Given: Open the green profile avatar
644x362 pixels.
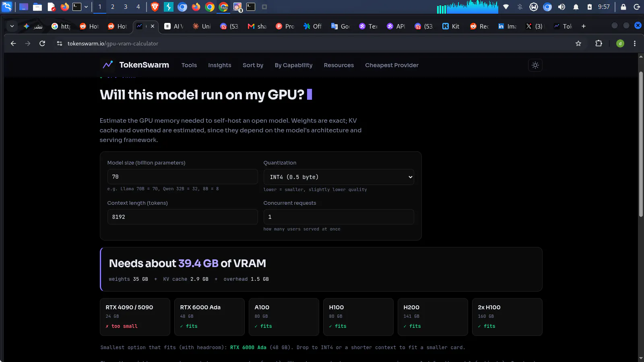Looking at the screenshot, I should tap(620, 43).
